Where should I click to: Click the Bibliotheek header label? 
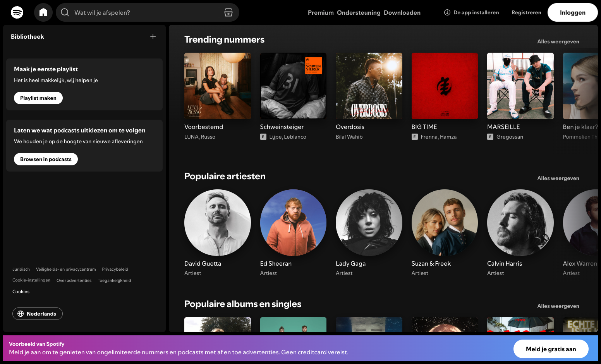(27, 36)
